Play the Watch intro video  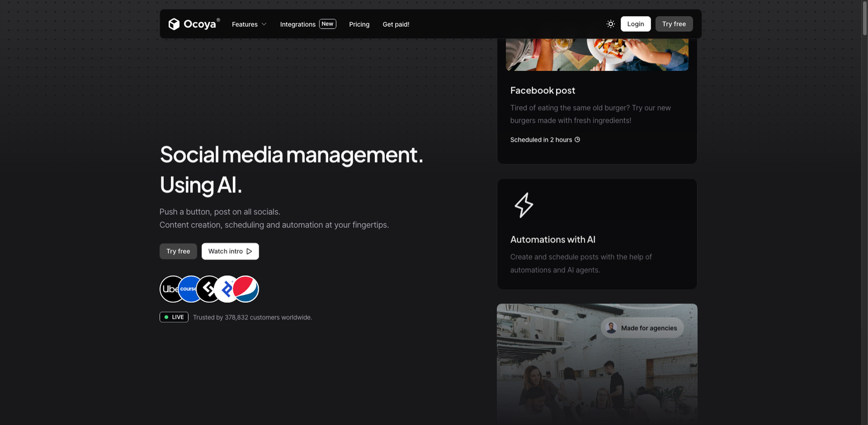(230, 251)
